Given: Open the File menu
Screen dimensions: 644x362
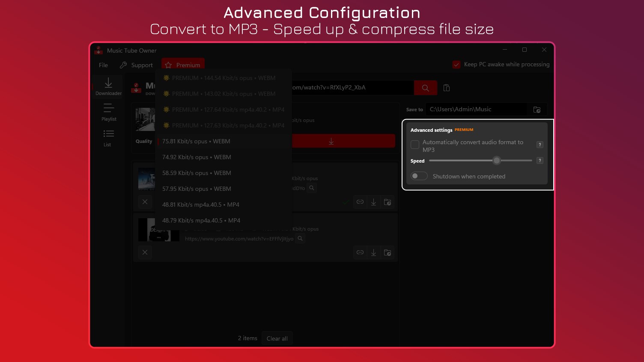Looking at the screenshot, I should point(103,65).
